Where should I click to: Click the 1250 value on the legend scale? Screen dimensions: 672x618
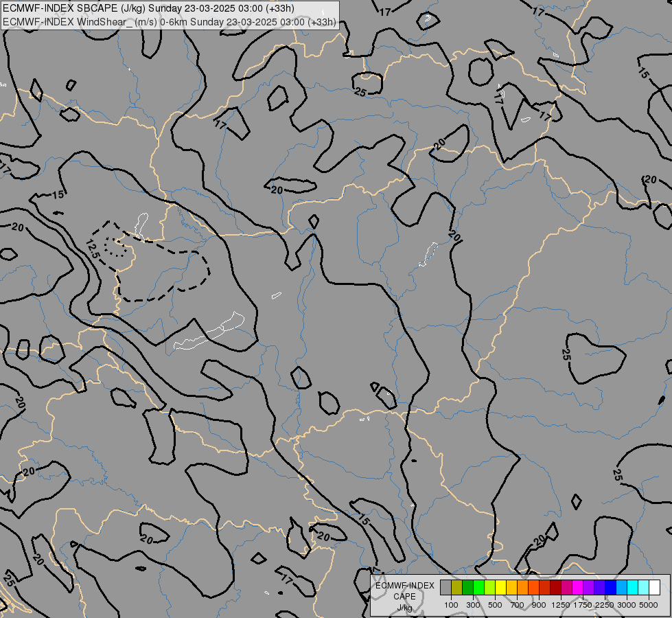561,605
